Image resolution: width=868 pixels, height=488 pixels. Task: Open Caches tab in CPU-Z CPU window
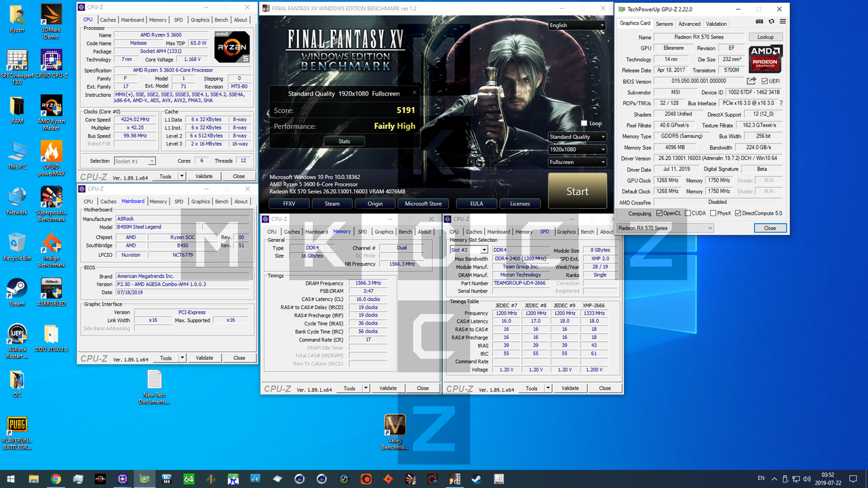108,20
